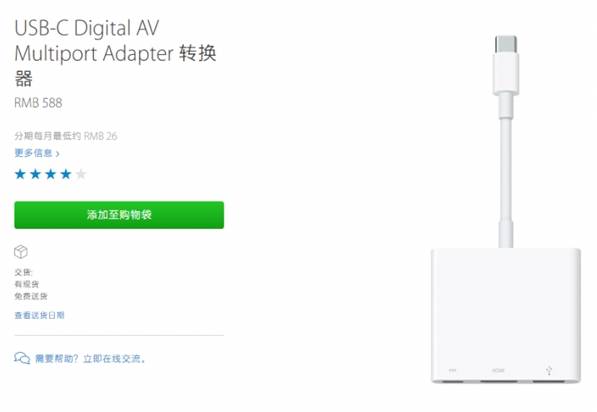
Task: Open the 更多信息 link
Action: [33, 153]
